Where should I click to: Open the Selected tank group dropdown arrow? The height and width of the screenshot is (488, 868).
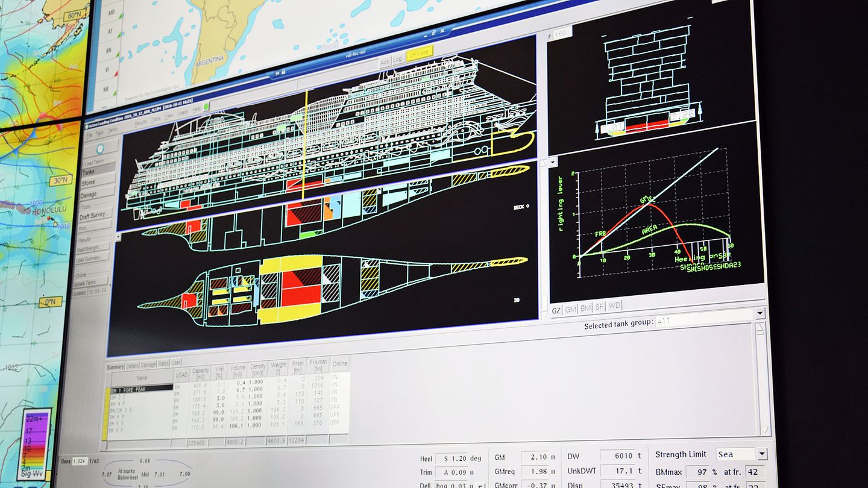[760, 314]
